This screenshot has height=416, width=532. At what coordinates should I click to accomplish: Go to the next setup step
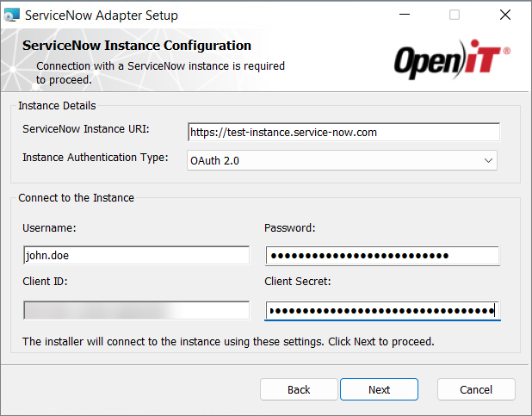[379, 389]
